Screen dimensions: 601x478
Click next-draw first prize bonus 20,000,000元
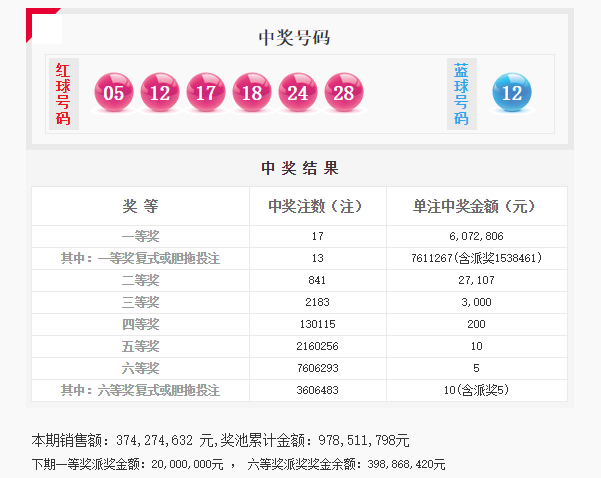coord(187,465)
